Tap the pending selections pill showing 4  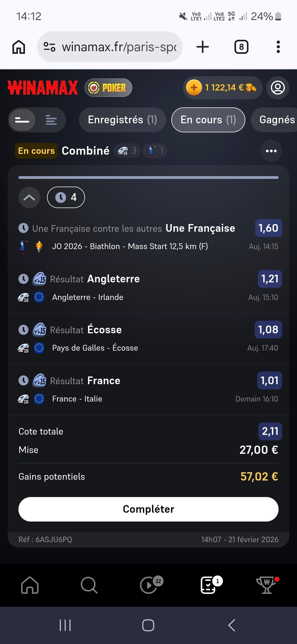66,197
